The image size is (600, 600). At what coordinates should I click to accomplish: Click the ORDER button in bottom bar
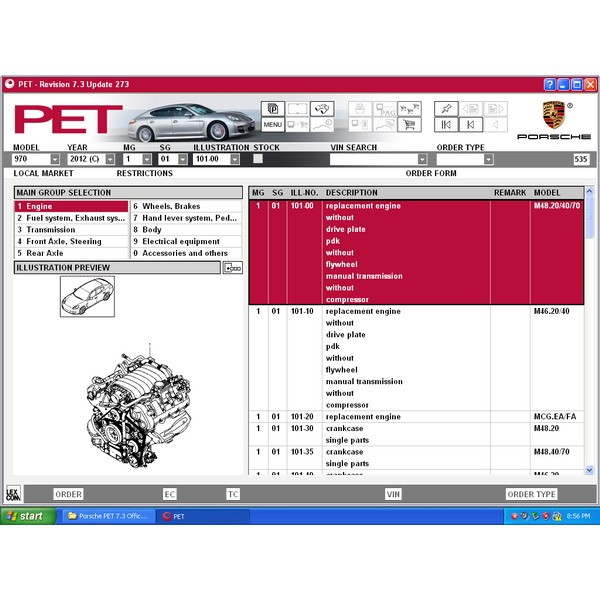click(x=68, y=494)
